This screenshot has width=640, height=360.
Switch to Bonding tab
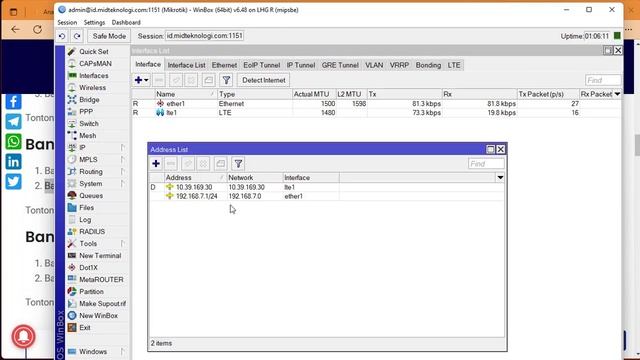coord(428,65)
